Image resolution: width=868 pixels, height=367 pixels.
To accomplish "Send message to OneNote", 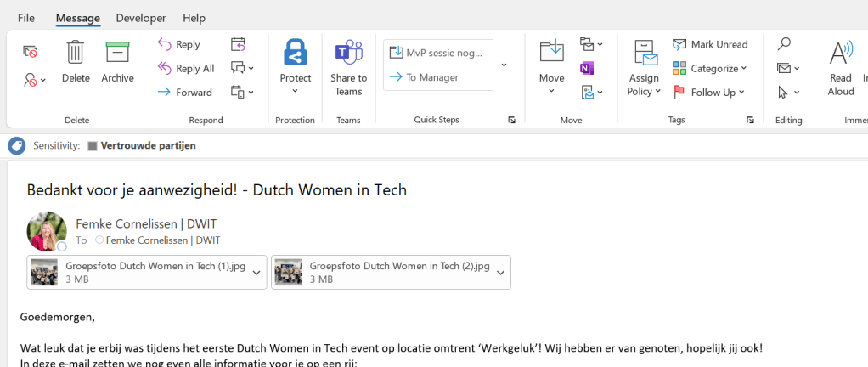I will tap(587, 68).
